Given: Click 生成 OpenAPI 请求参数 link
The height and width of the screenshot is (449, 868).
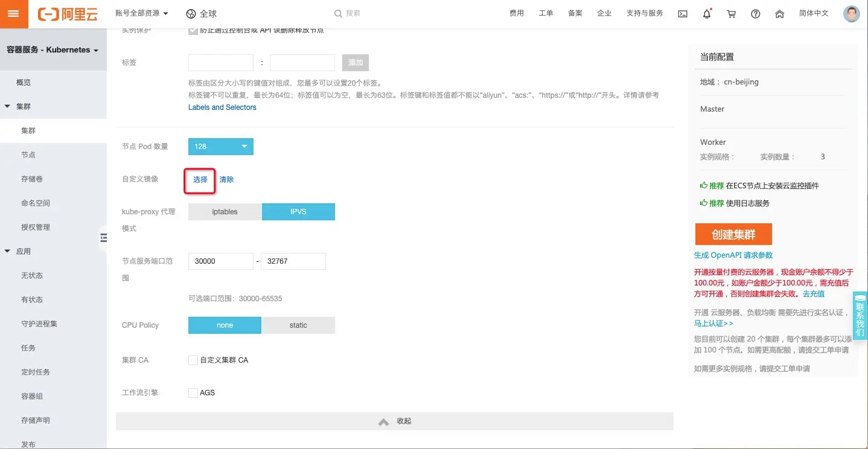Looking at the screenshot, I should coord(733,255).
